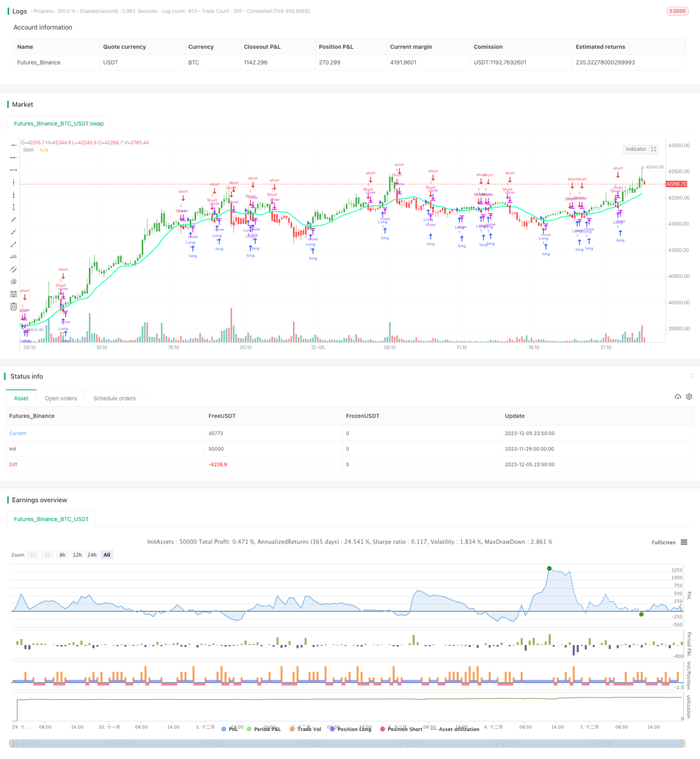Toggle the Trade Vol legend item

pyautogui.click(x=305, y=729)
